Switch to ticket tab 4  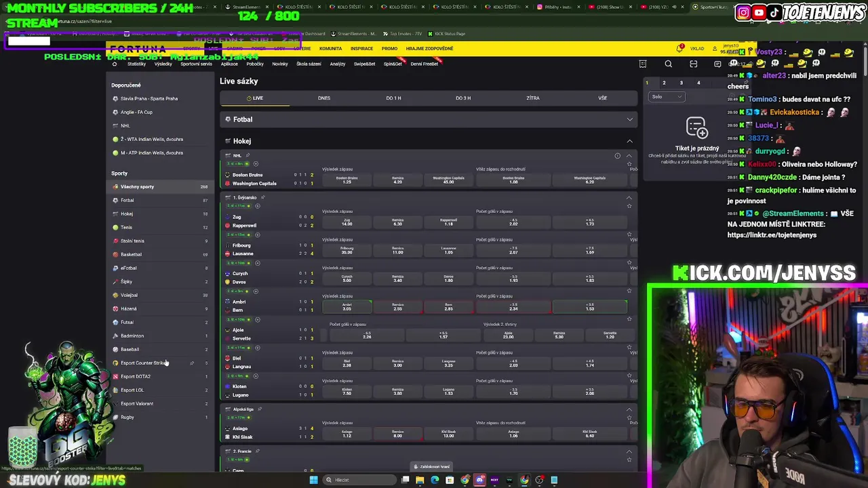point(698,83)
